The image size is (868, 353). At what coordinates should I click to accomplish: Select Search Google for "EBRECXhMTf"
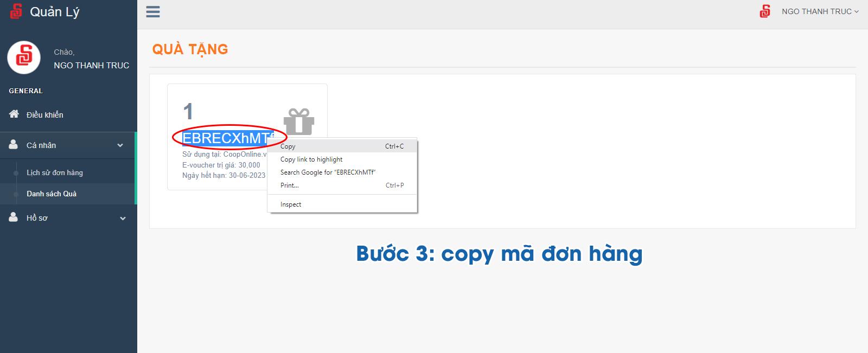(x=342, y=172)
